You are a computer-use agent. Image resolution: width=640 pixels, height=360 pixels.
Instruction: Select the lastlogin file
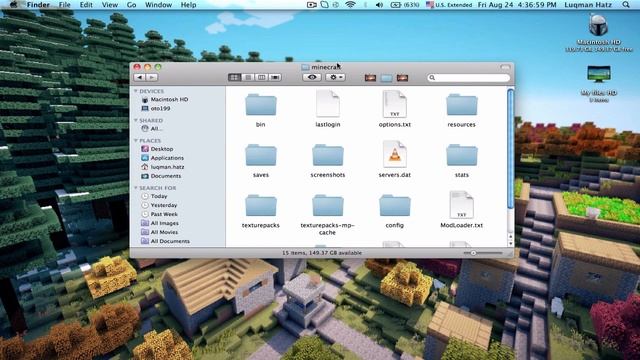click(x=328, y=109)
